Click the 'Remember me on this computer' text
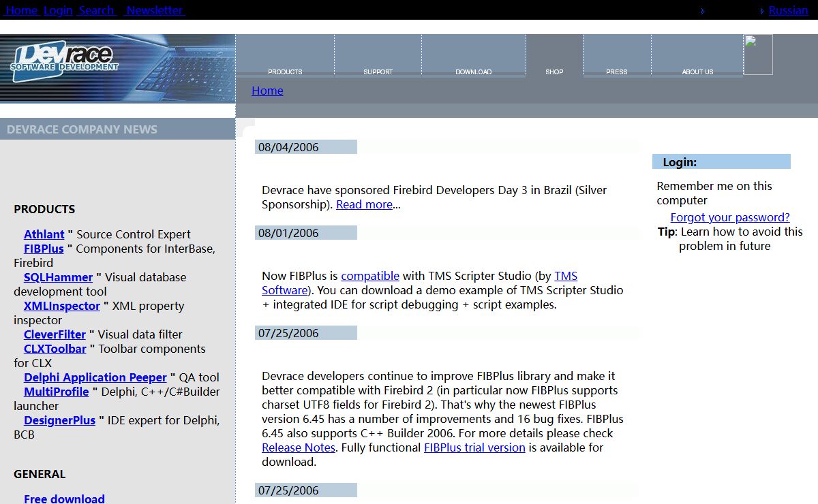818x504 pixels. (714, 193)
